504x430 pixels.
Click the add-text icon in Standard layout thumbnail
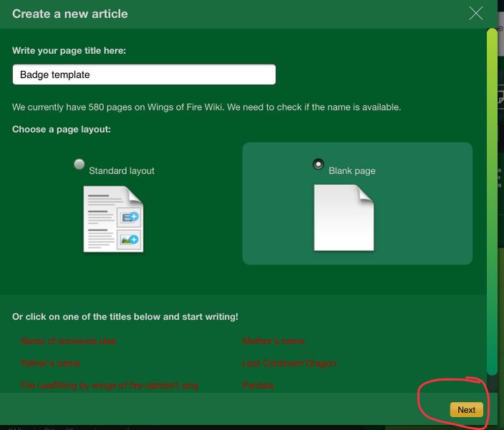click(130, 216)
